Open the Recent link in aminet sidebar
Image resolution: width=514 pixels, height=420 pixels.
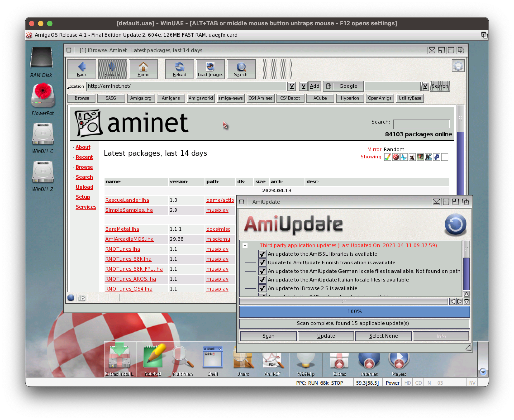coord(84,157)
